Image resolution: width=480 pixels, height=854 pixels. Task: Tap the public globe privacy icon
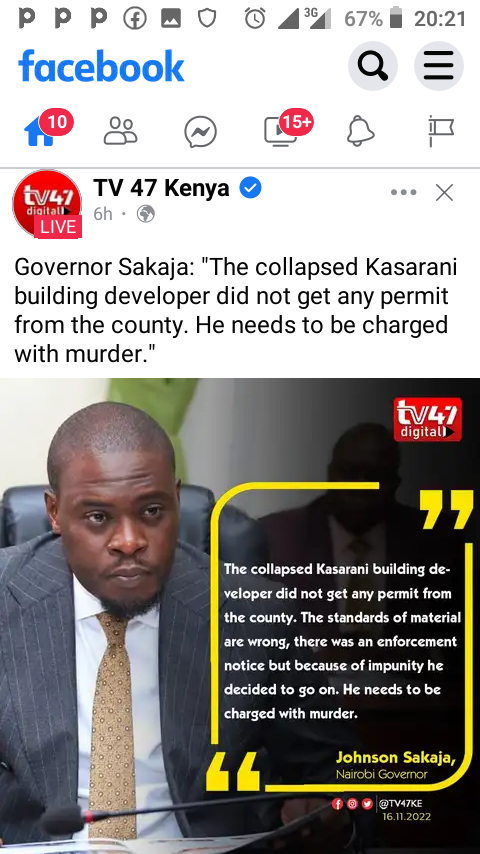145,214
